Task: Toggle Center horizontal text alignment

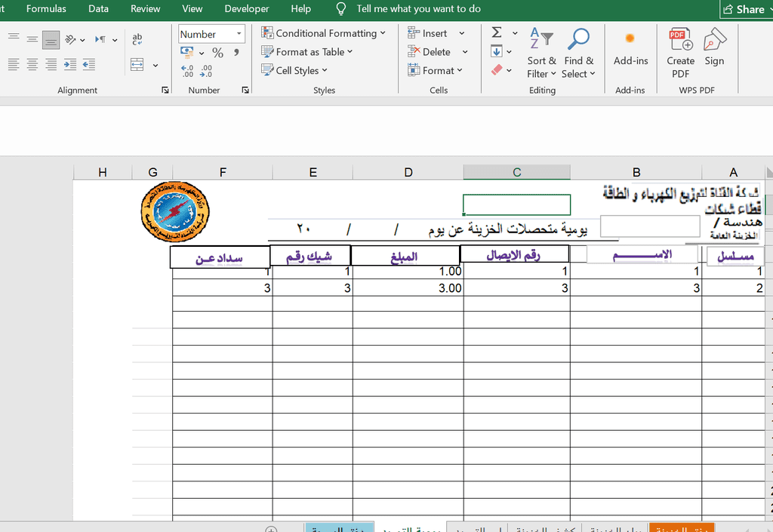Action: 32,65
